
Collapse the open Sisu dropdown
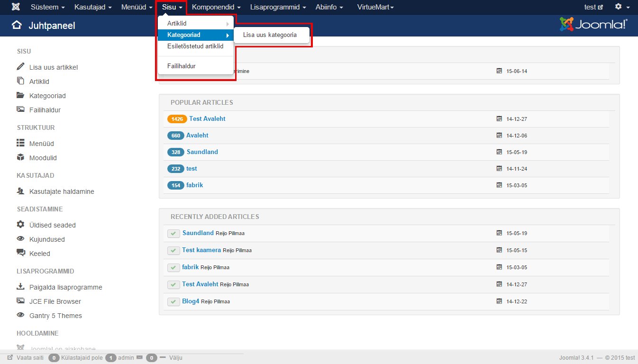coord(172,7)
